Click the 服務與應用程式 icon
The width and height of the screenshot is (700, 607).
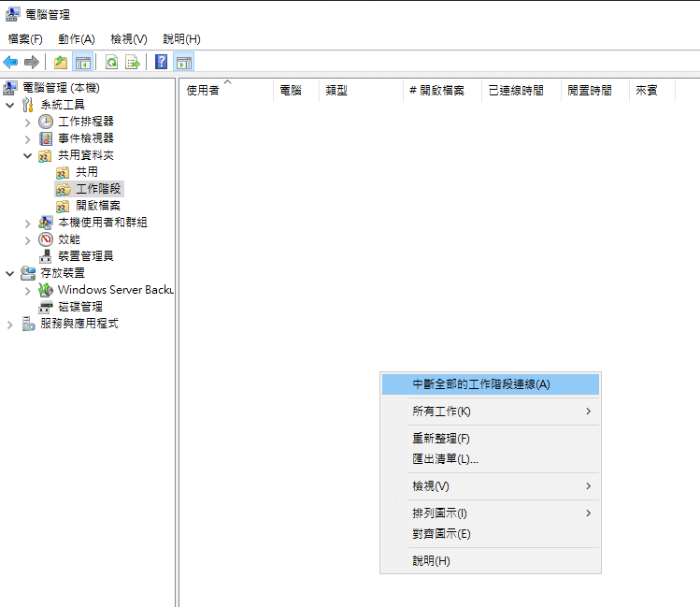pos(29,324)
